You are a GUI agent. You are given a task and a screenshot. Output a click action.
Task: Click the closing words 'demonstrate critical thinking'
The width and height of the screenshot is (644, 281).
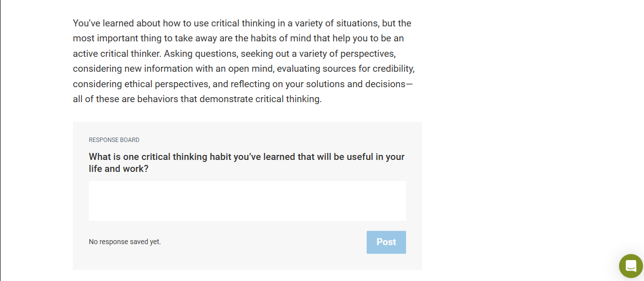coord(261,99)
